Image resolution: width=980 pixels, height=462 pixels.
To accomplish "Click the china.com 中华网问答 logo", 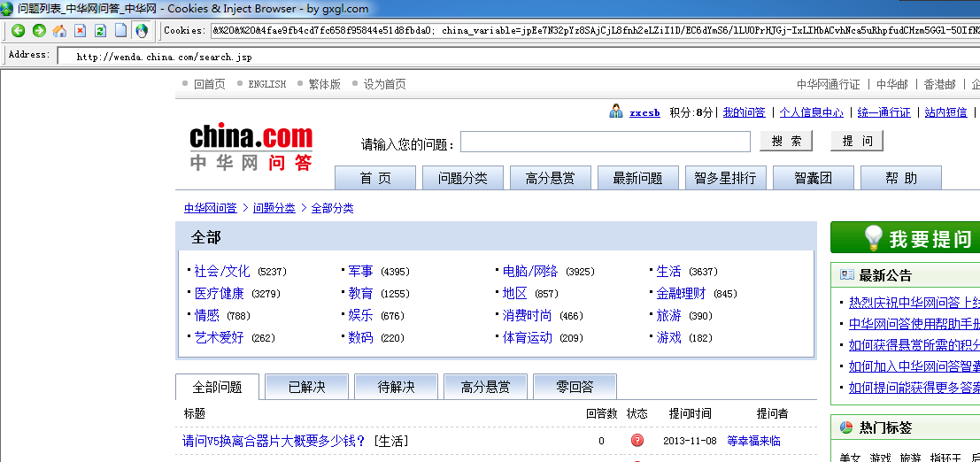I will (x=251, y=148).
